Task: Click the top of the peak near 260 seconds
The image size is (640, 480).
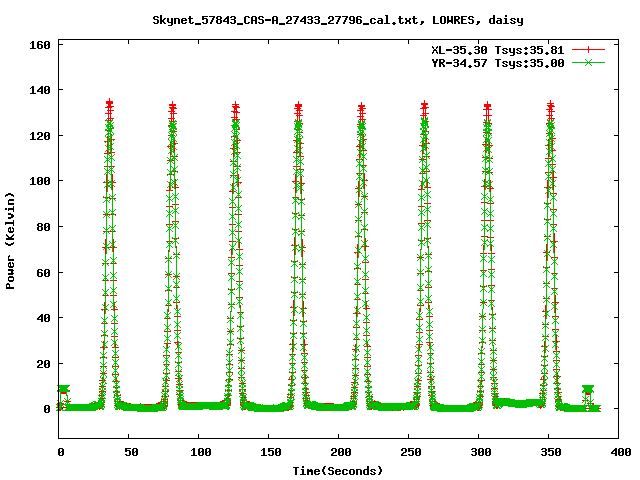Action: 424,105
